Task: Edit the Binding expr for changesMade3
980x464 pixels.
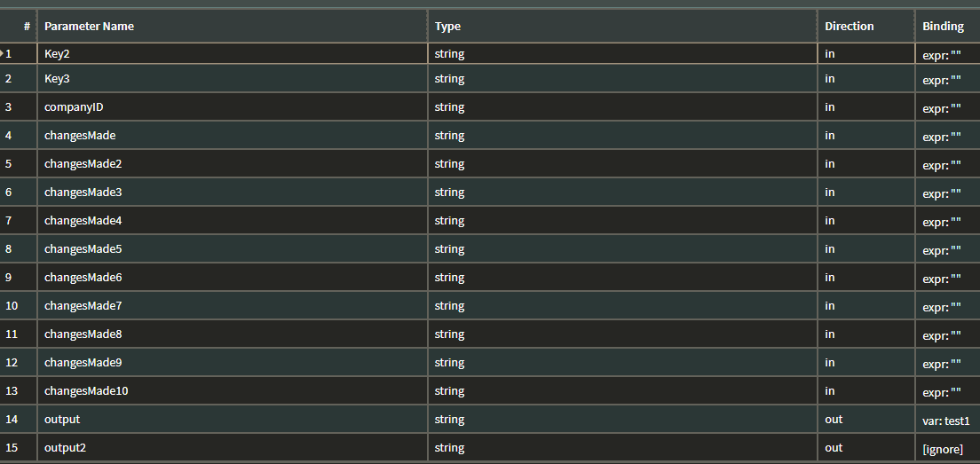Action: pos(948,192)
